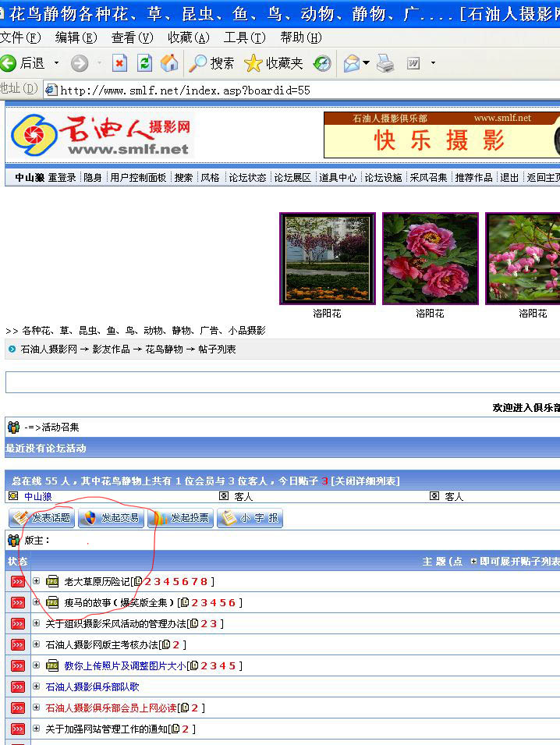
Task: Go to the browser Home page icon
Action: point(169,63)
